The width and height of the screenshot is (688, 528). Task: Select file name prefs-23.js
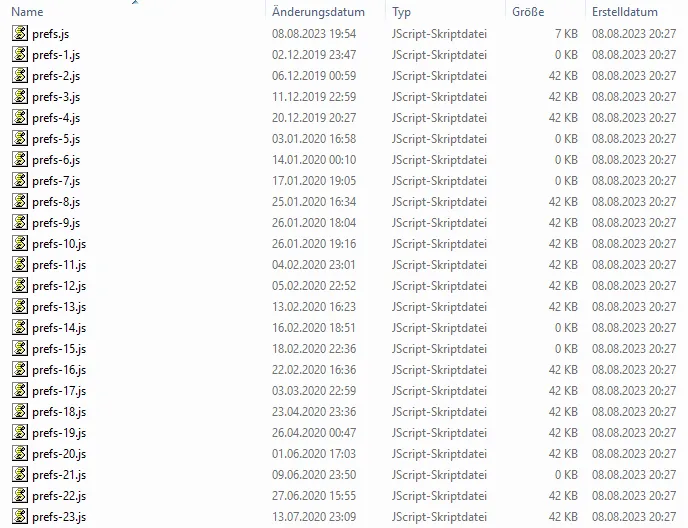click(59, 517)
